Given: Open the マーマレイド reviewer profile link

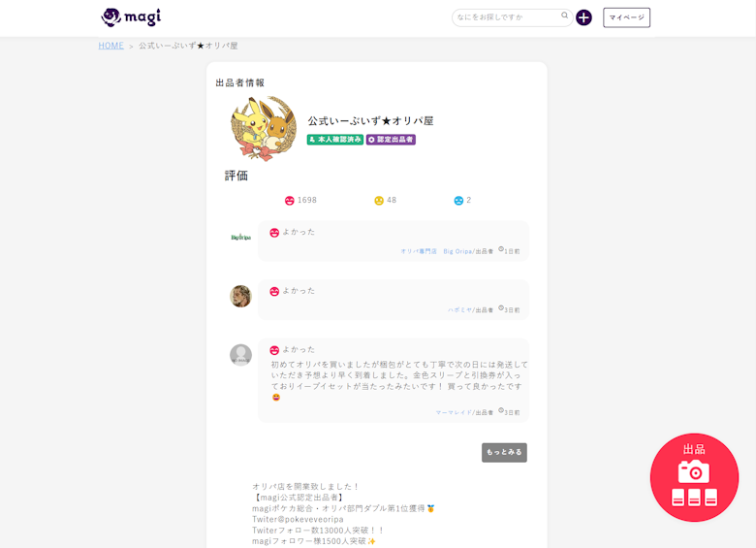Looking at the screenshot, I should tap(453, 412).
